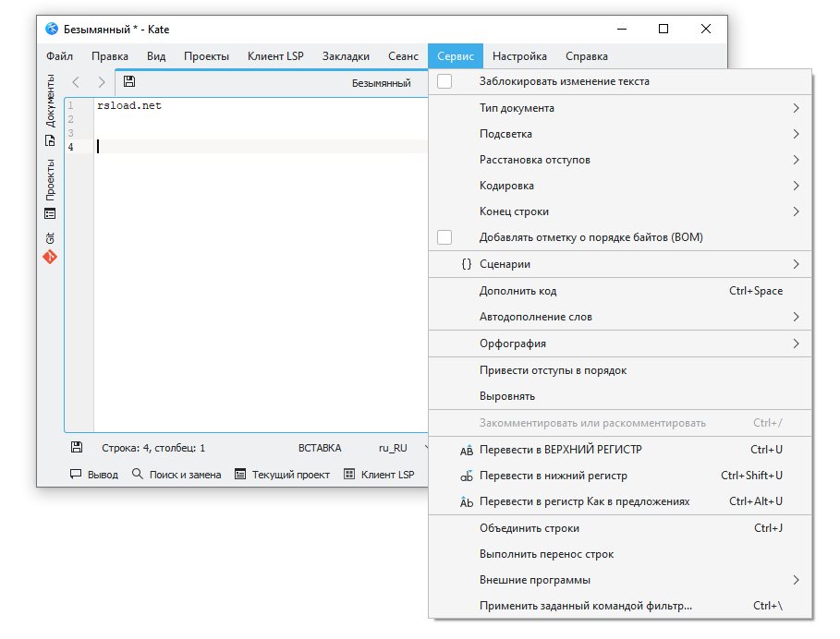Choose Дополнить код menu entry

click(x=620, y=291)
